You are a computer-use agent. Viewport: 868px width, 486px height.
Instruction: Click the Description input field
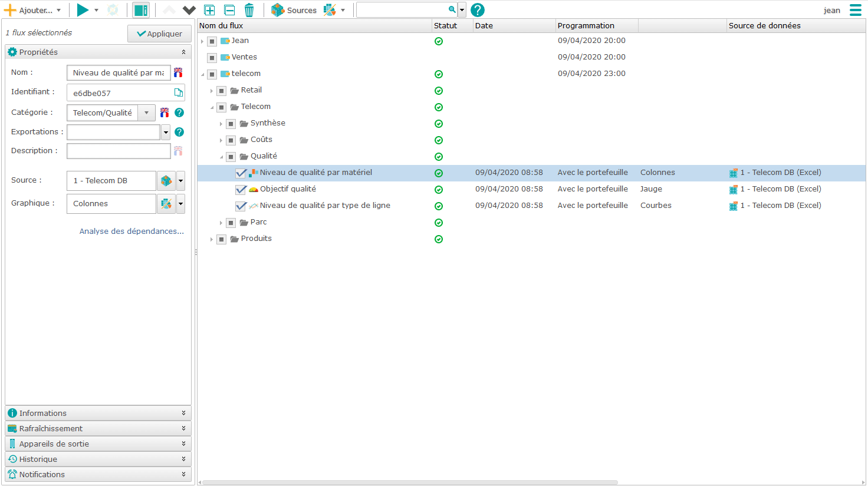pos(119,151)
